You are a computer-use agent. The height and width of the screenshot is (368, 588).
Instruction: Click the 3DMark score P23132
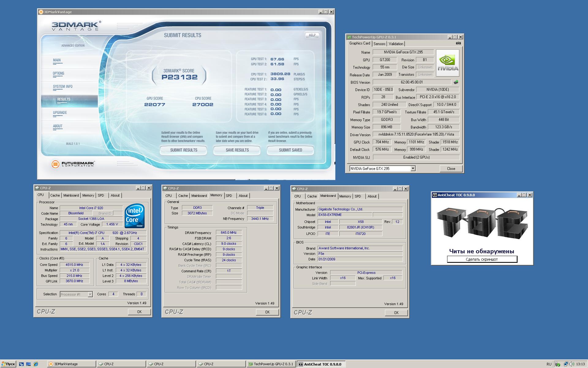point(179,77)
